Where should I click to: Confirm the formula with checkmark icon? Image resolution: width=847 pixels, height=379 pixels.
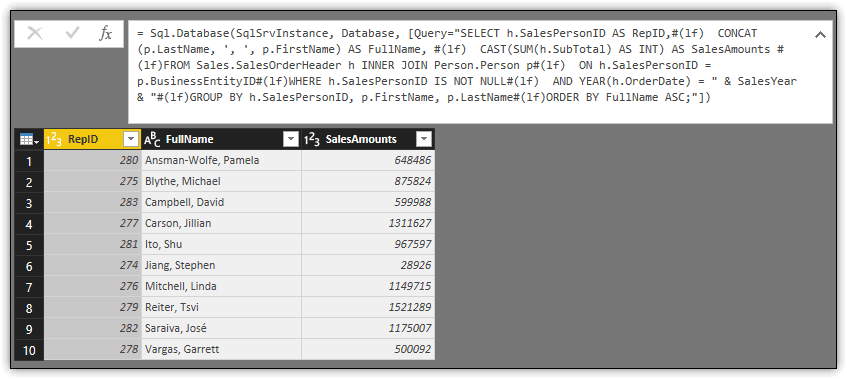coord(72,34)
